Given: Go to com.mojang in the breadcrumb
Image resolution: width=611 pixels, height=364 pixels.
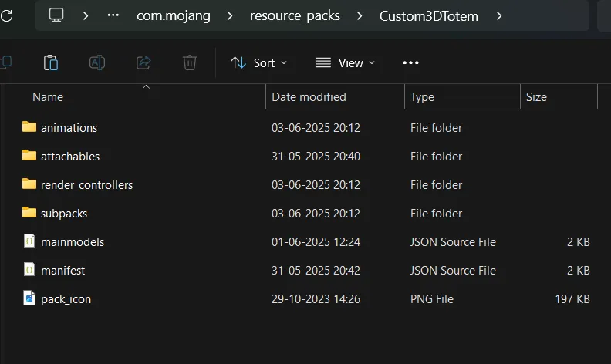Looking at the screenshot, I should point(174,16).
